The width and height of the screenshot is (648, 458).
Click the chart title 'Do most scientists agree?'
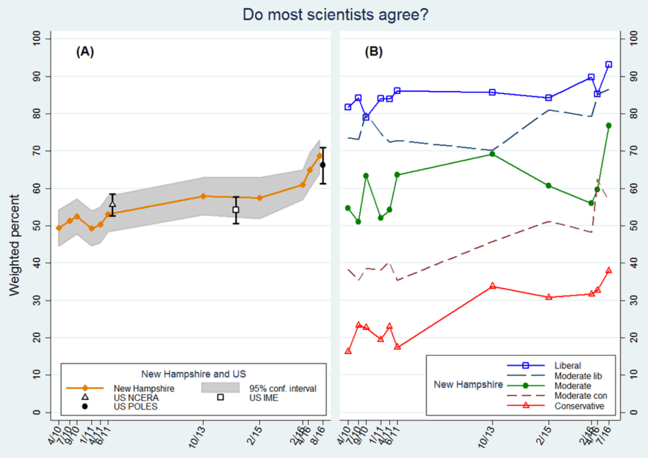324,14
